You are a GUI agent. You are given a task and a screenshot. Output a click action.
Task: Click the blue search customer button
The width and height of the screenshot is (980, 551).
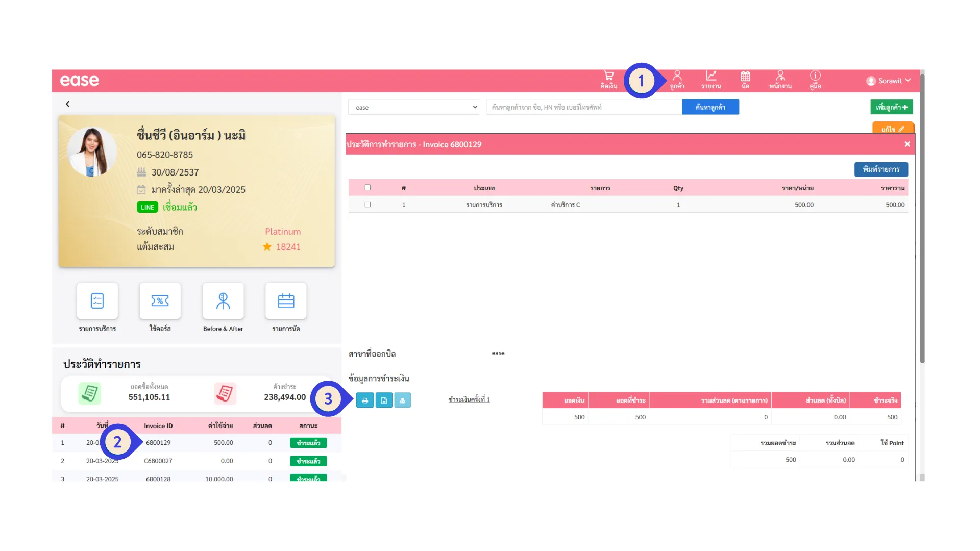[710, 107]
